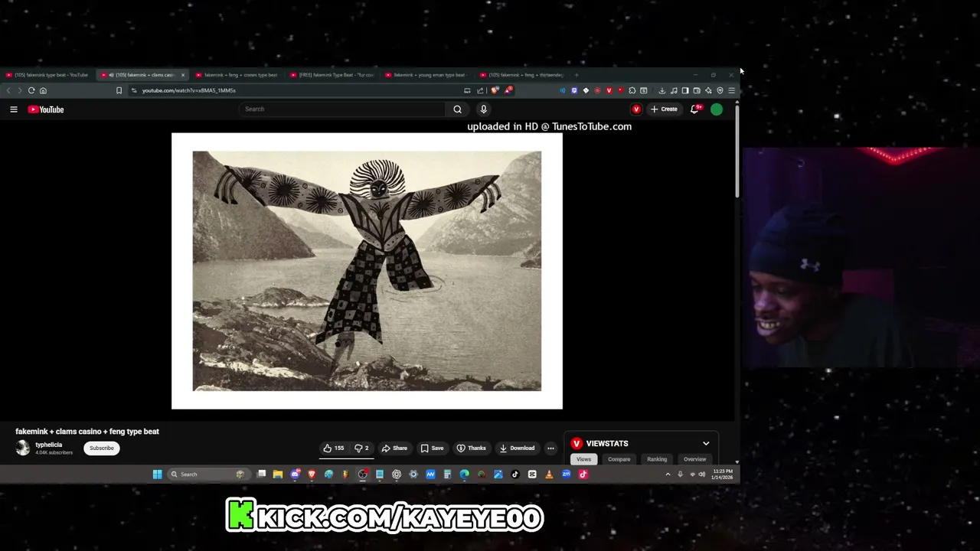This screenshot has width=980, height=551.
Task: Click the Windows taskbar Search box
Action: click(x=209, y=474)
